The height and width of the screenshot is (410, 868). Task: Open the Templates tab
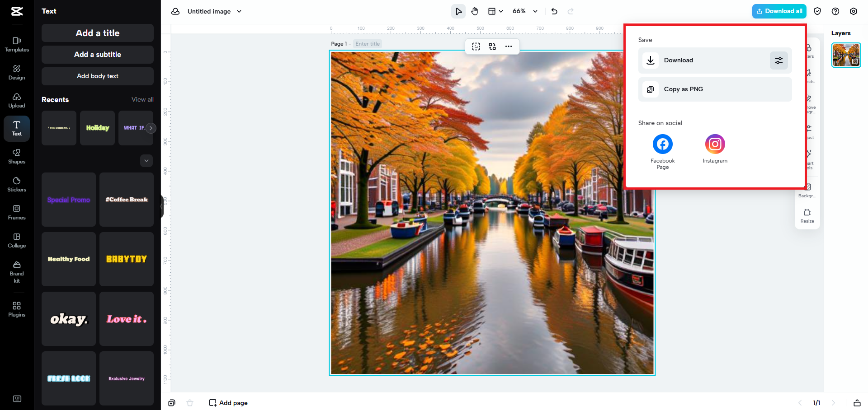tap(17, 44)
